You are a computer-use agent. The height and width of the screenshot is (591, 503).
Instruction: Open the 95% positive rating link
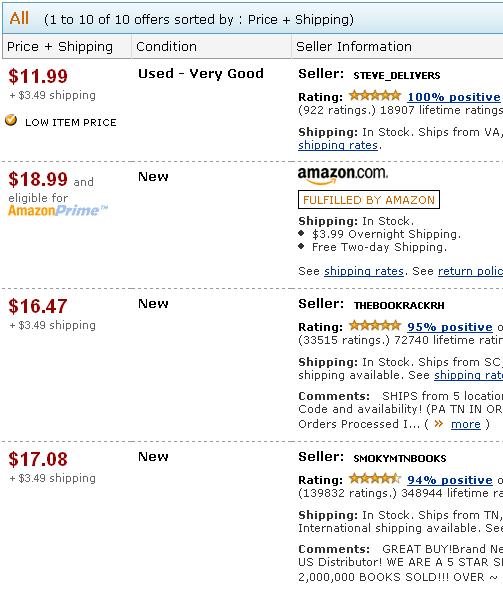(450, 327)
